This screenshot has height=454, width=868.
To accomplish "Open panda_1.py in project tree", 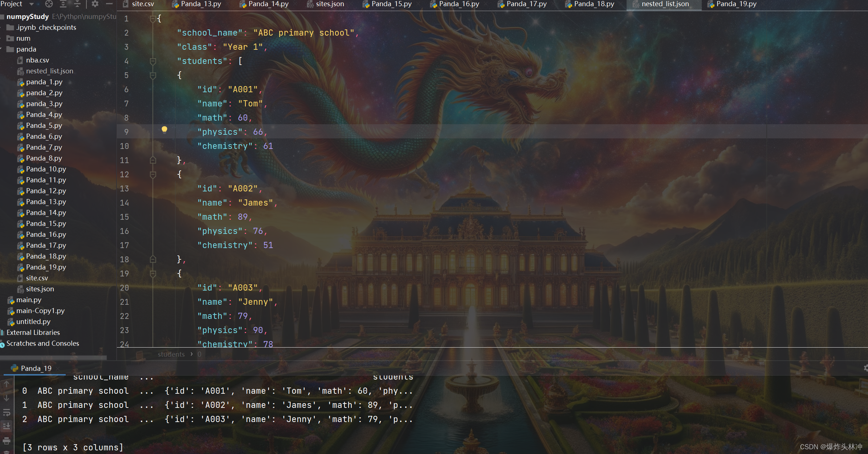I will pos(44,82).
